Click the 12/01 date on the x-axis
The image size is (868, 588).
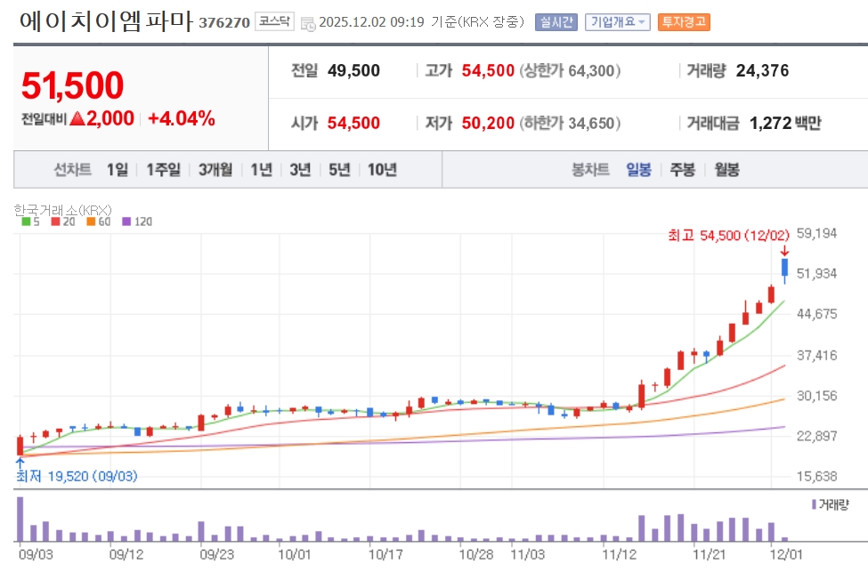(x=785, y=554)
